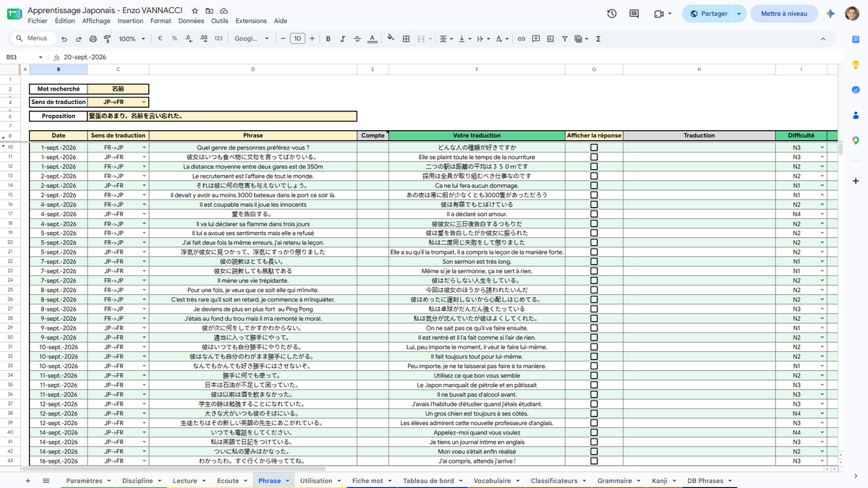
Task: Apply currency format with the € icon
Action: 160,39
